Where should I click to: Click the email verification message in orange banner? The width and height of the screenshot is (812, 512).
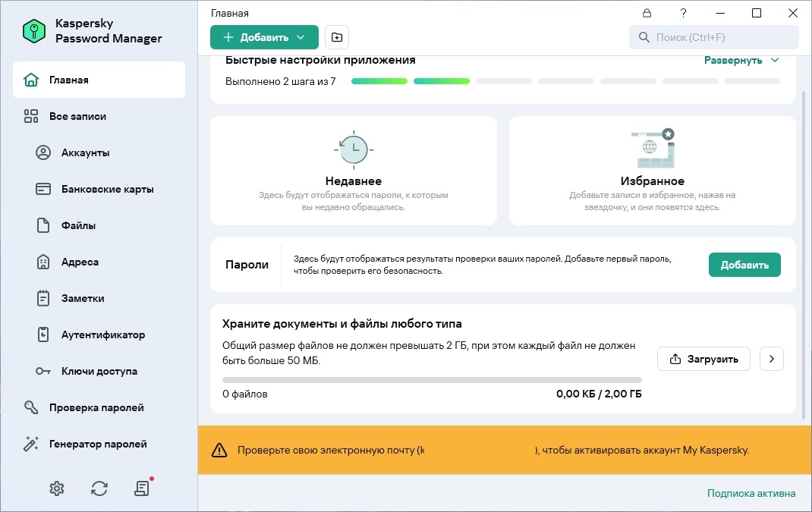click(493, 450)
